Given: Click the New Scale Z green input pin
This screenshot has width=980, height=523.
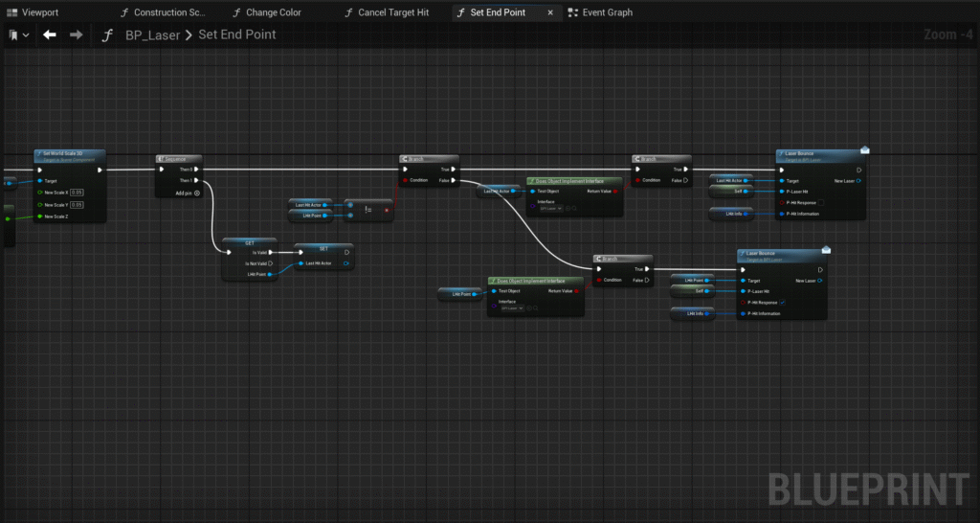Looking at the screenshot, I should (40, 216).
